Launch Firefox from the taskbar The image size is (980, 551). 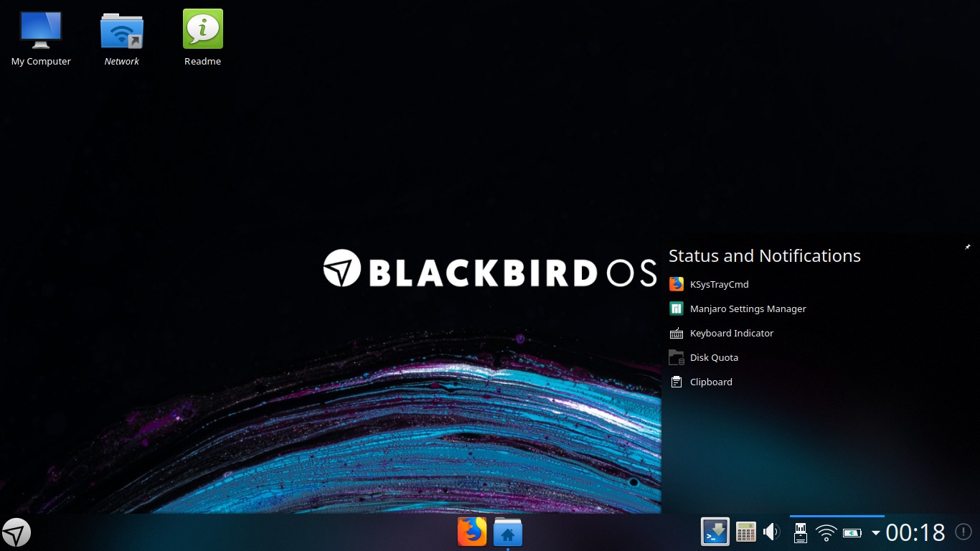click(x=472, y=532)
